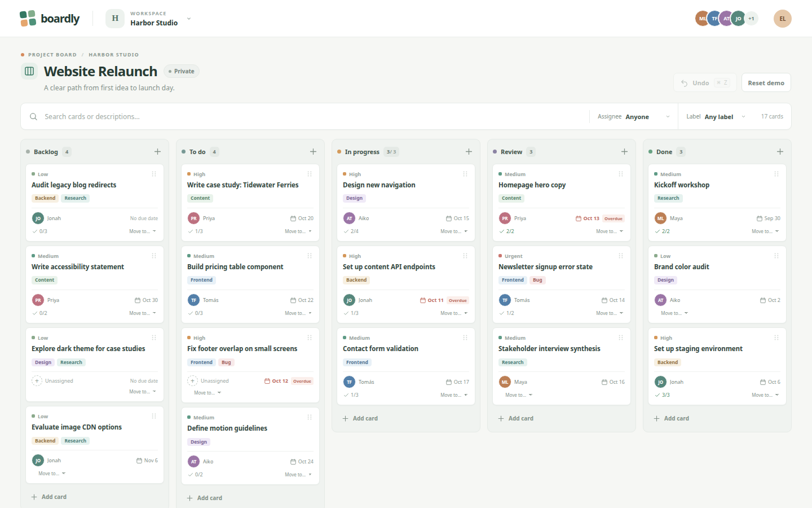Viewport: 812px width, 508px height.
Task: Click the plus icon in In progress header
Action: coord(469,152)
